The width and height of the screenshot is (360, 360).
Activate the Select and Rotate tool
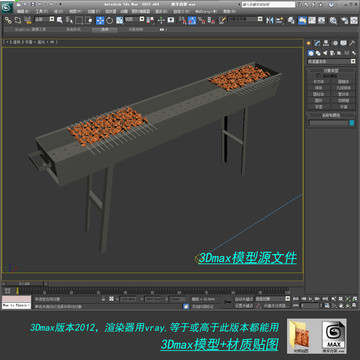click(x=110, y=20)
